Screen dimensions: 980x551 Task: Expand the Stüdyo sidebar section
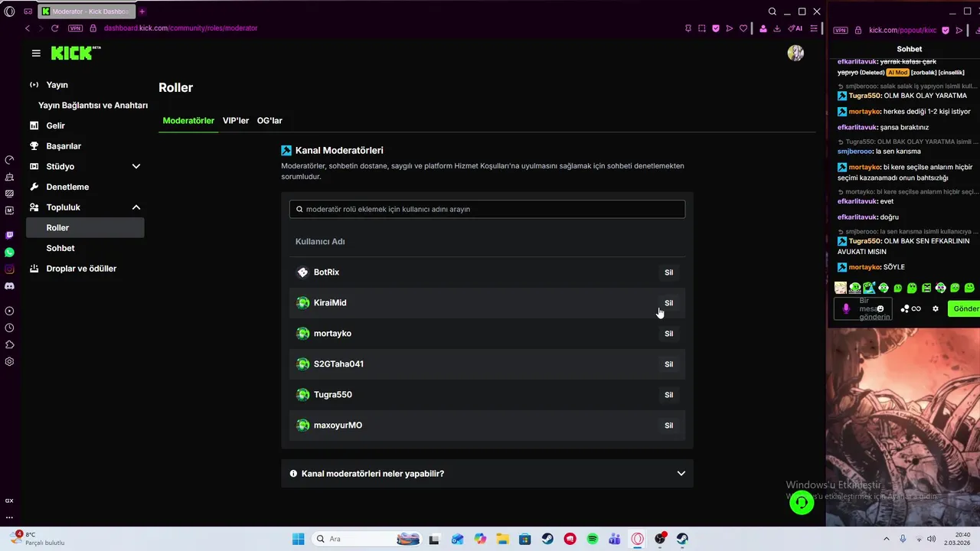tap(136, 166)
